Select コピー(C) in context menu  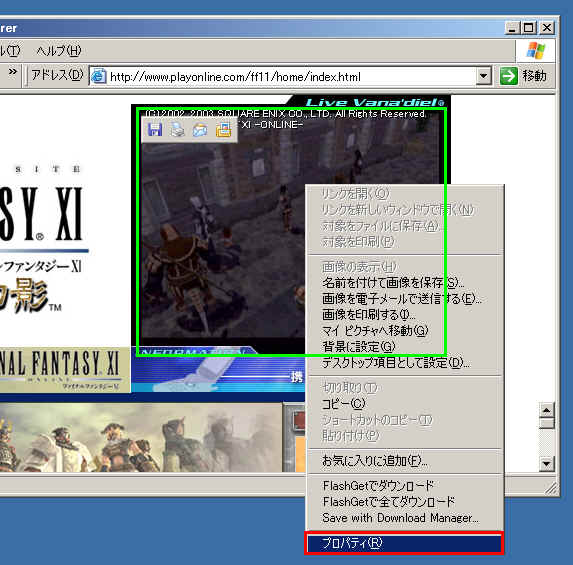pos(404,403)
